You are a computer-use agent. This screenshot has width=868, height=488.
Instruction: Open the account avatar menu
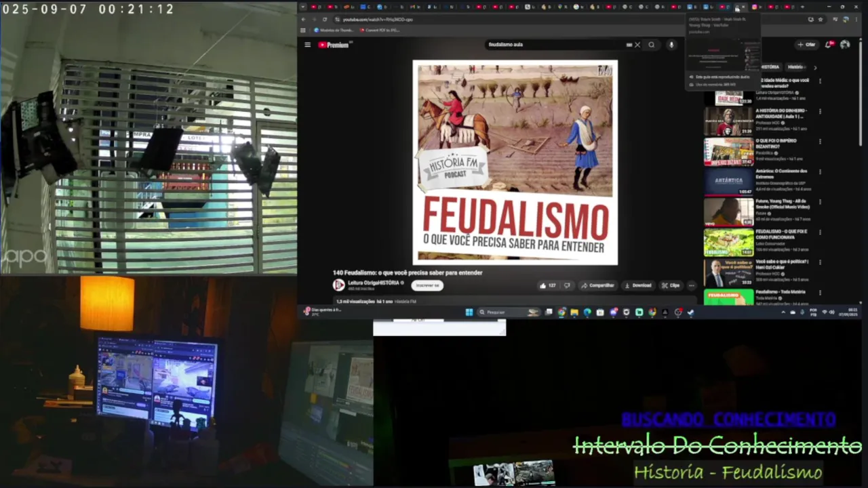pyautogui.click(x=845, y=45)
